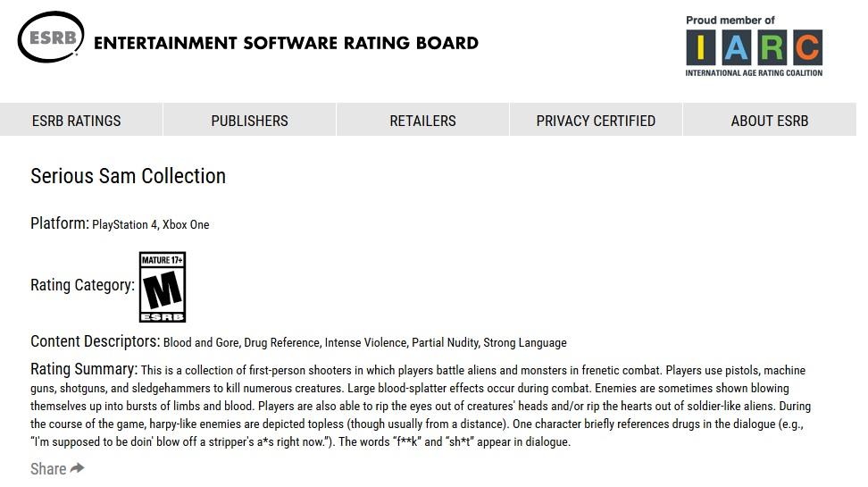Click the orange C tile in IARC logo

pyautogui.click(x=807, y=47)
